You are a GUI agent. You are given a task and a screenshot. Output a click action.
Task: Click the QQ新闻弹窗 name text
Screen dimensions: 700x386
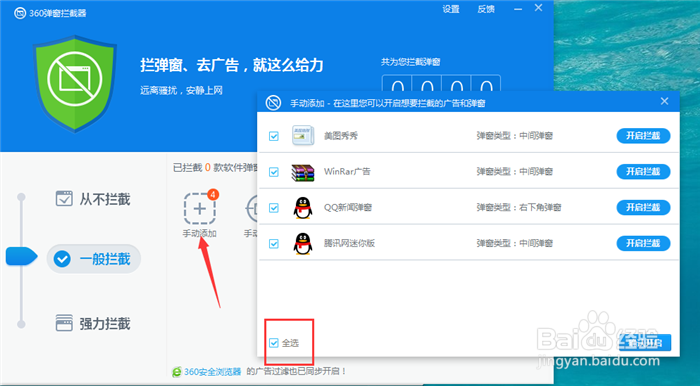(348, 208)
